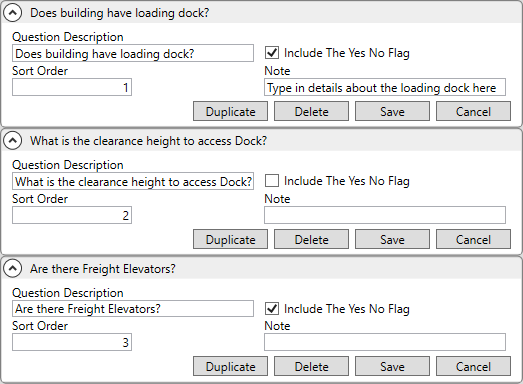Click the Note field about loading dock details

(385, 87)
